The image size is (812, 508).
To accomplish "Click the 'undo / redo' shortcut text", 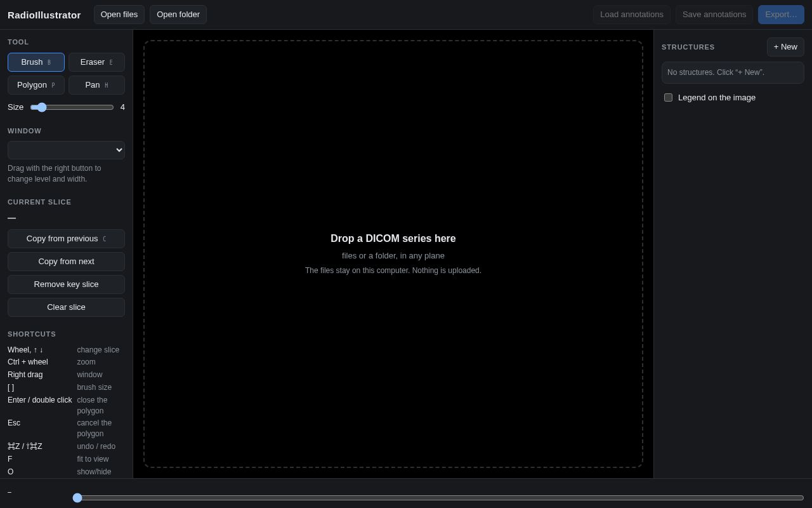I will [x=96, y=446].
